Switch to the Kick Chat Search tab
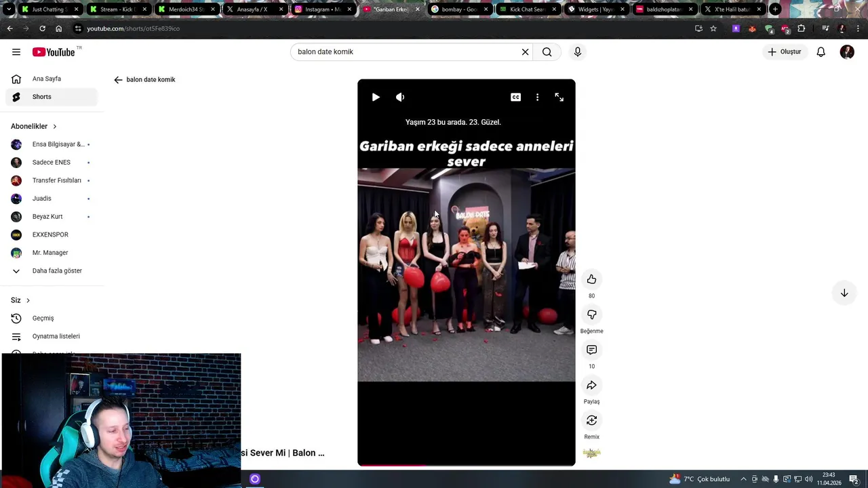 point(528,9)
